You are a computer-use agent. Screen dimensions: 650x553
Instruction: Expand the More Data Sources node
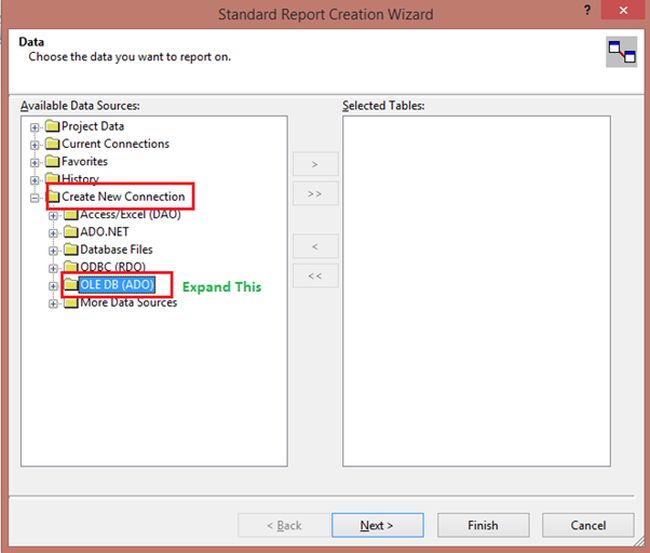click(x=53, y=304)
